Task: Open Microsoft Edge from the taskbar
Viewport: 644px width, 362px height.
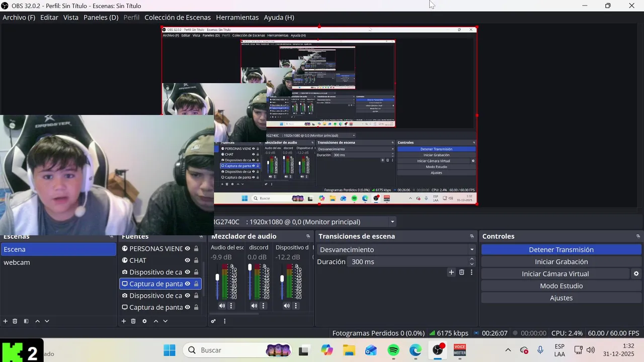Action: (x=416, y=350)
